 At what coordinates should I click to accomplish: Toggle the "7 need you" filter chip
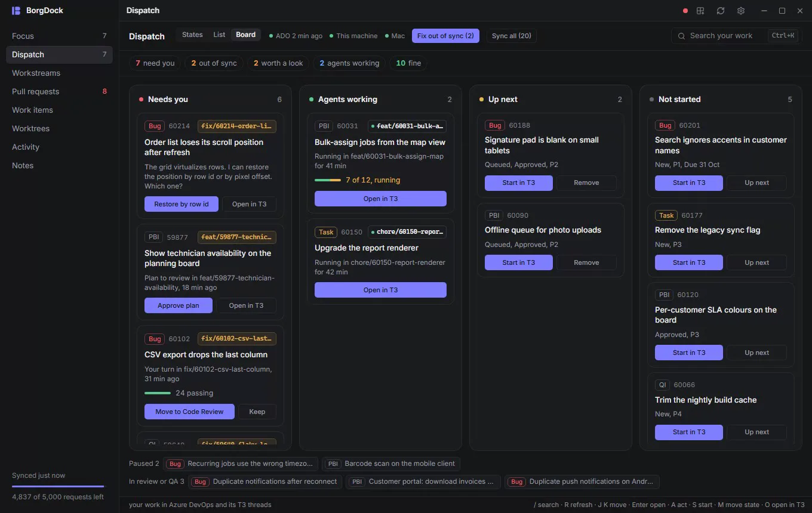tap(155, 63)
